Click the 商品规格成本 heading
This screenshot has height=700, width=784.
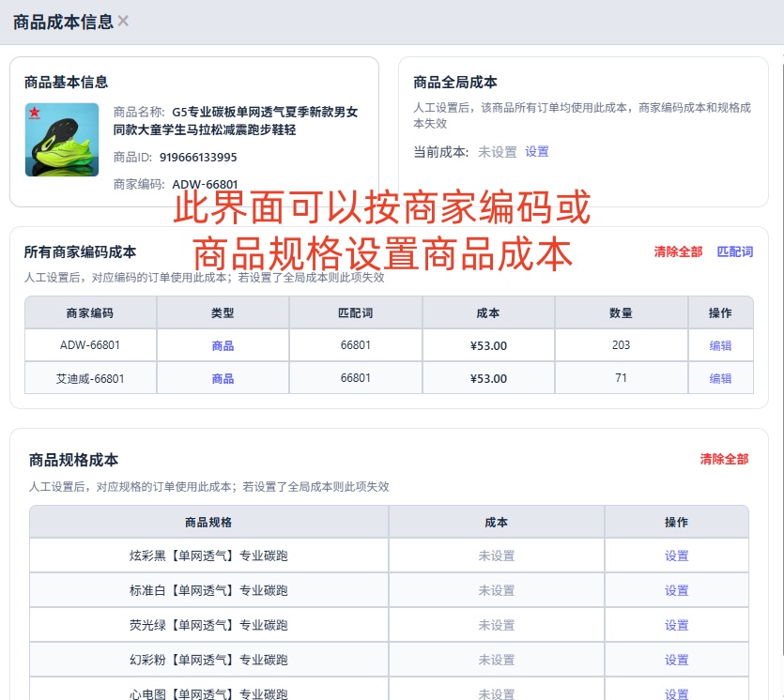pos(73,460)
